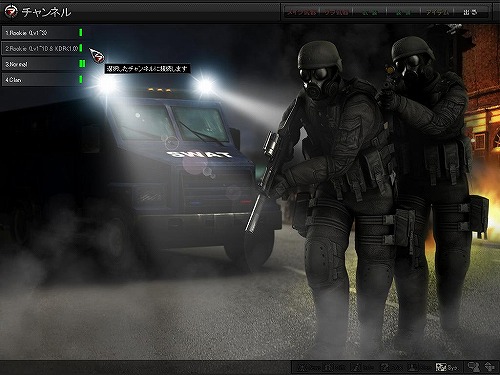Join the second Rookie KDR channel

pos(42,48)
